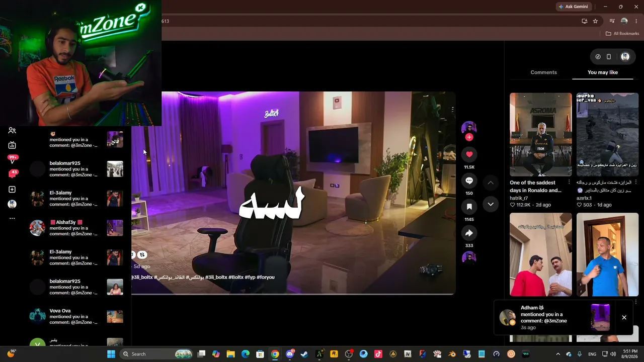This screenshot has height=362, width=644.
Task: Open Steam from the taskbar
Action: point(304,354)
